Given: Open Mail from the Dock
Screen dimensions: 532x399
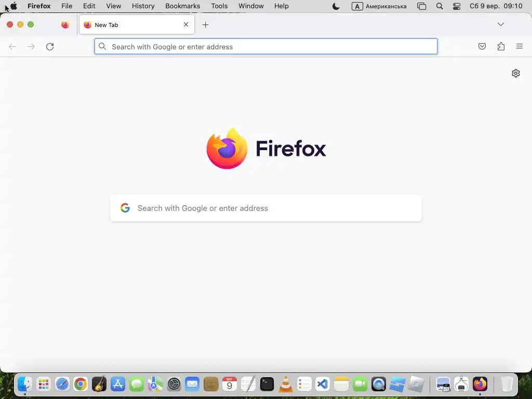Looking at the screenshot, I should 192,384.
